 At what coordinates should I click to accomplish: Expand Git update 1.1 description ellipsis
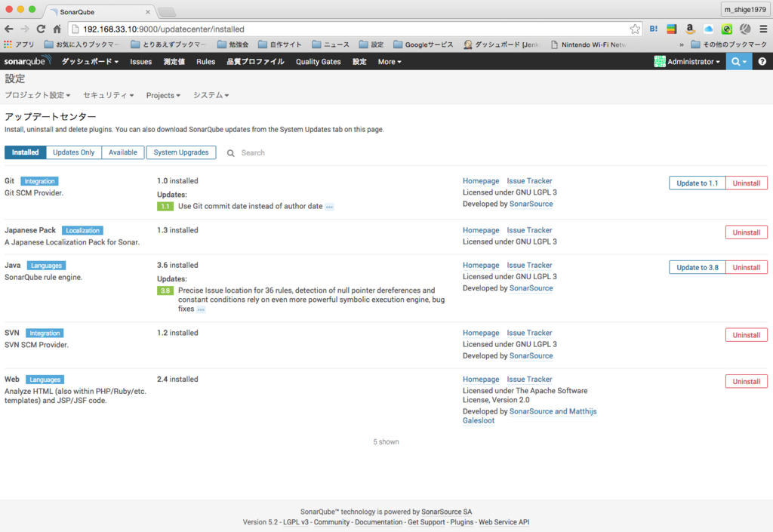[x=329, y=207]
